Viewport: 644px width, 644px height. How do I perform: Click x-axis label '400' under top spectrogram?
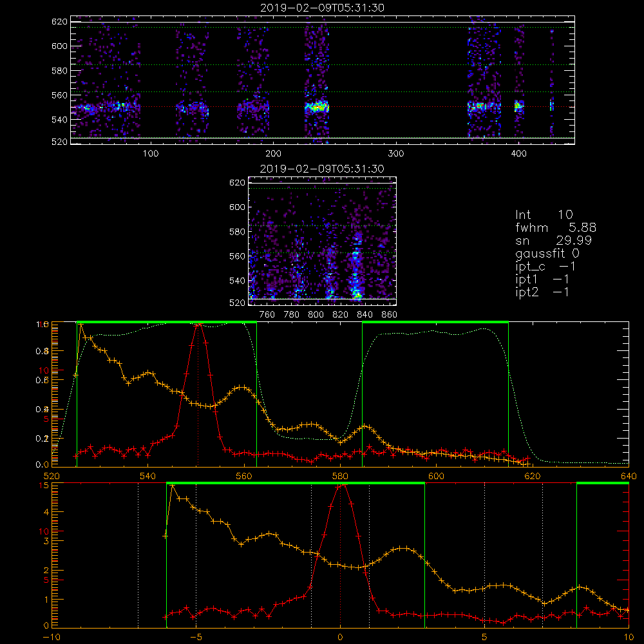pos(518,154)
